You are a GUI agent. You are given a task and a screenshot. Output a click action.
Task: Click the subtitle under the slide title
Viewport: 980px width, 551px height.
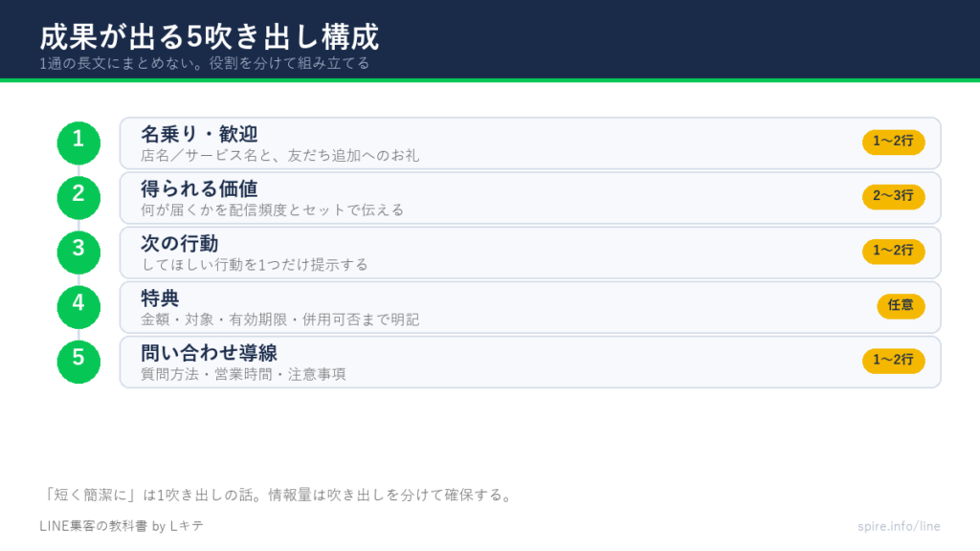pyautogui.click(x=205, y=63)
